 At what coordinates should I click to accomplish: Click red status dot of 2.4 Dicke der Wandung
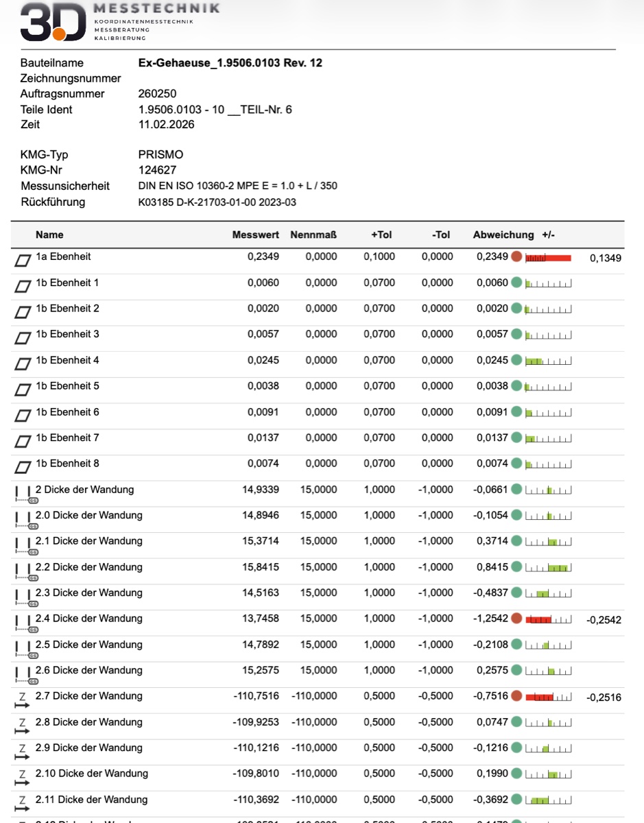click(x=516, y=619)
